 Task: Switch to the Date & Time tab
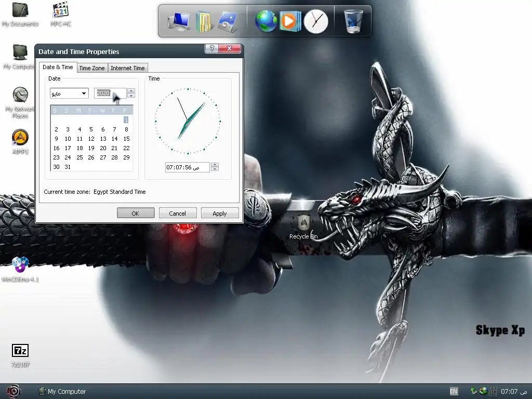click(x=58, y=67)
